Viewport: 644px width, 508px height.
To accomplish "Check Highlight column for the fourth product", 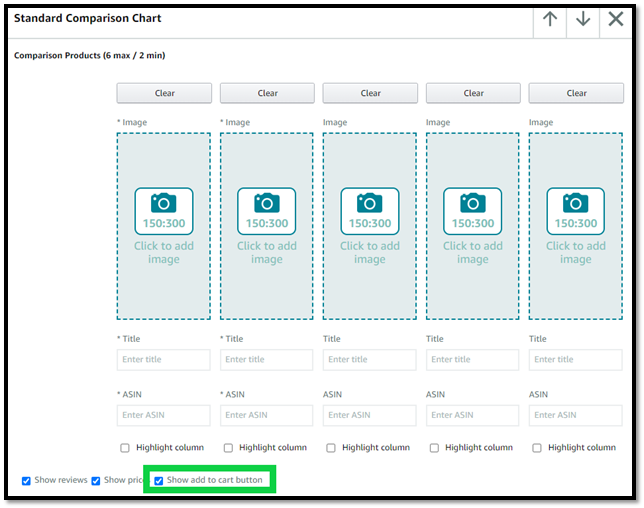I will [434, 448].
